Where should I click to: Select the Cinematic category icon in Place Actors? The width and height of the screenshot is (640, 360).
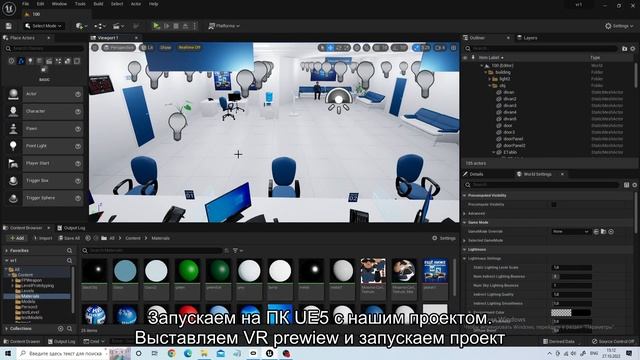pyautogui.click(x=49, y=61)
